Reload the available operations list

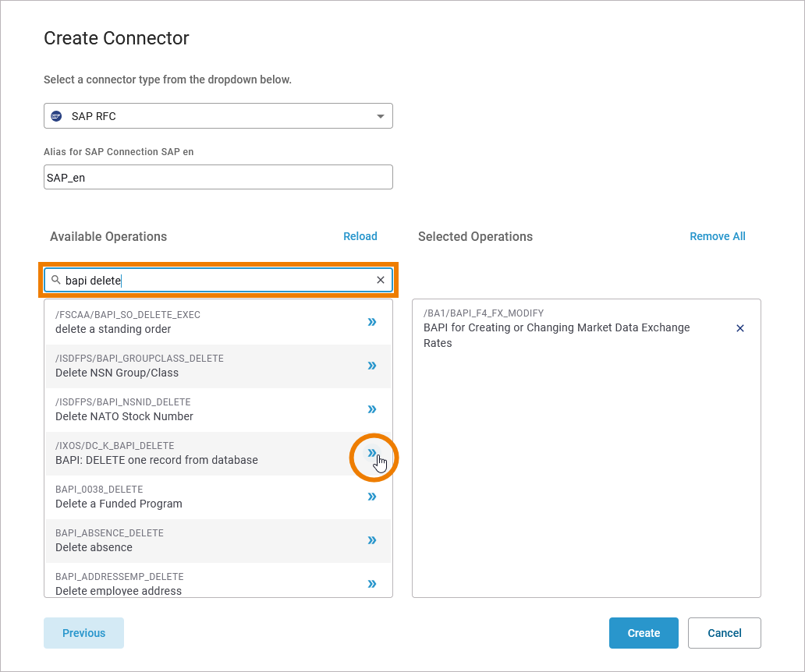coord(360,236)
